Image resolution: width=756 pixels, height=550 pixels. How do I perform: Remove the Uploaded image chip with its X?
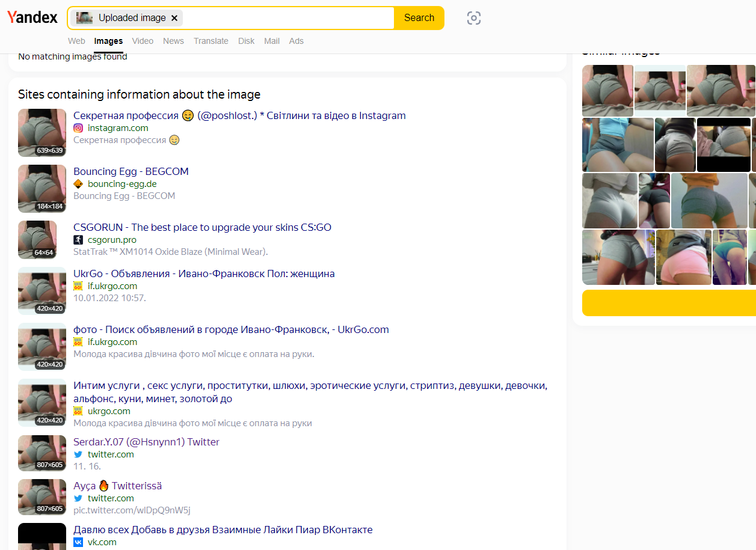click(x=174, y=18)
